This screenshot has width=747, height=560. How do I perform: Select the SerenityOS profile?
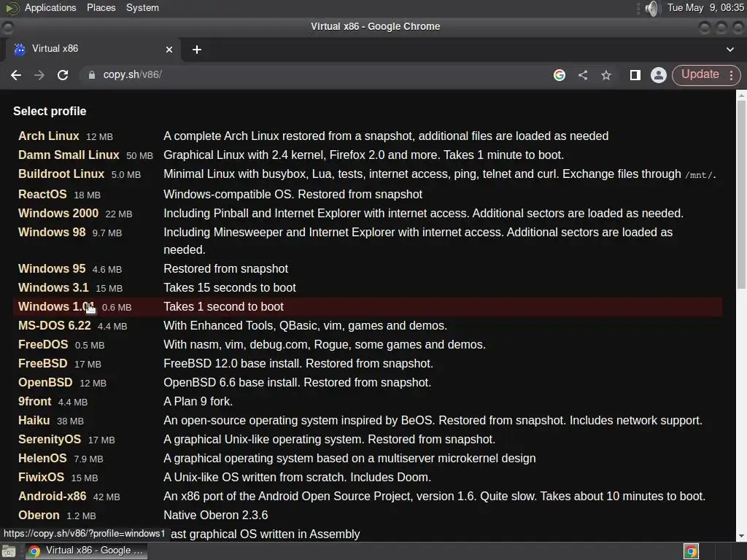pos(50,439)
